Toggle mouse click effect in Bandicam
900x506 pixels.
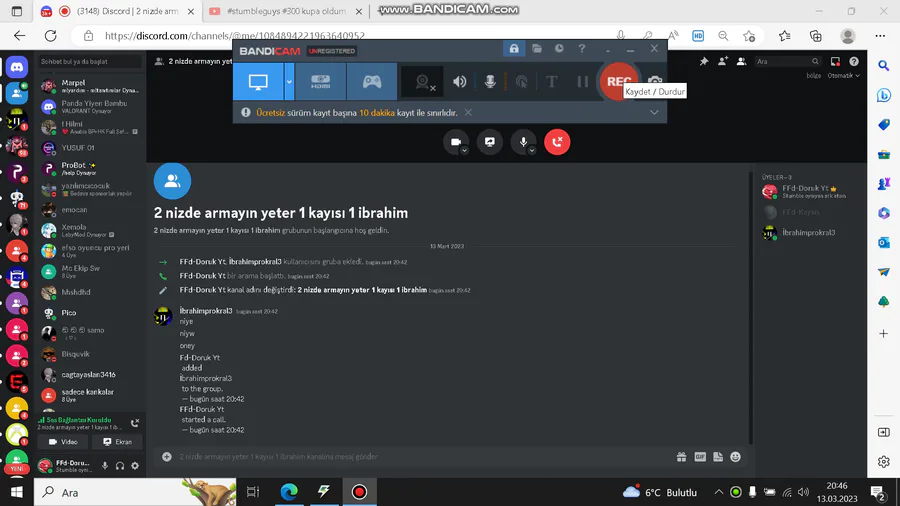click(x=521, y=81)
